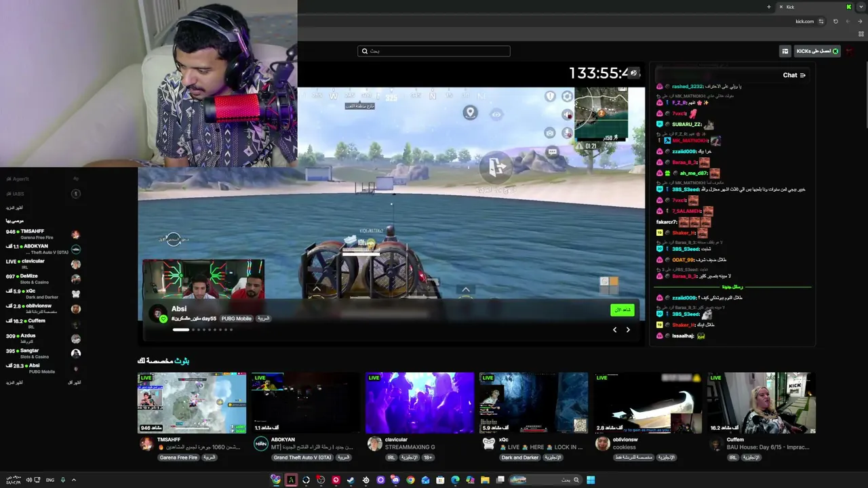
Task: Open the panel icon beside Get KICKs
Action: coord(785,51)
